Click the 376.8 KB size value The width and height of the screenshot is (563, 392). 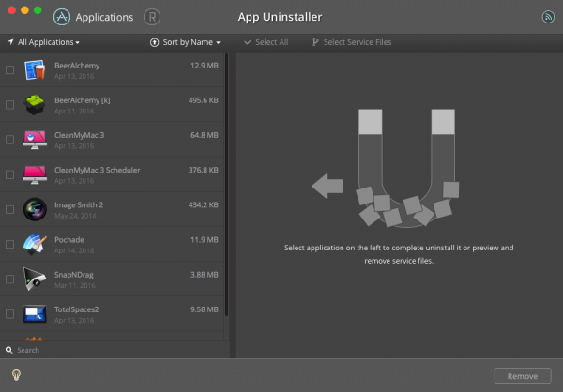[204, 170]
